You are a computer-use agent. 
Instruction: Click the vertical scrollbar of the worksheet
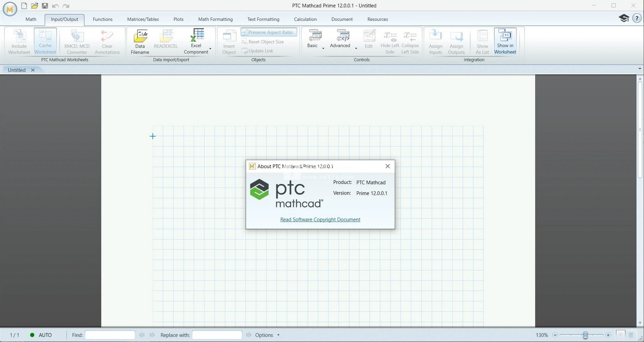point(640,130)
